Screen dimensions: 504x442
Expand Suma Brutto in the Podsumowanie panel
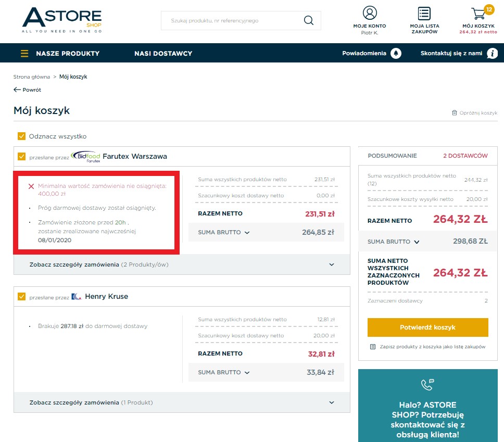[x=417, y=242]
